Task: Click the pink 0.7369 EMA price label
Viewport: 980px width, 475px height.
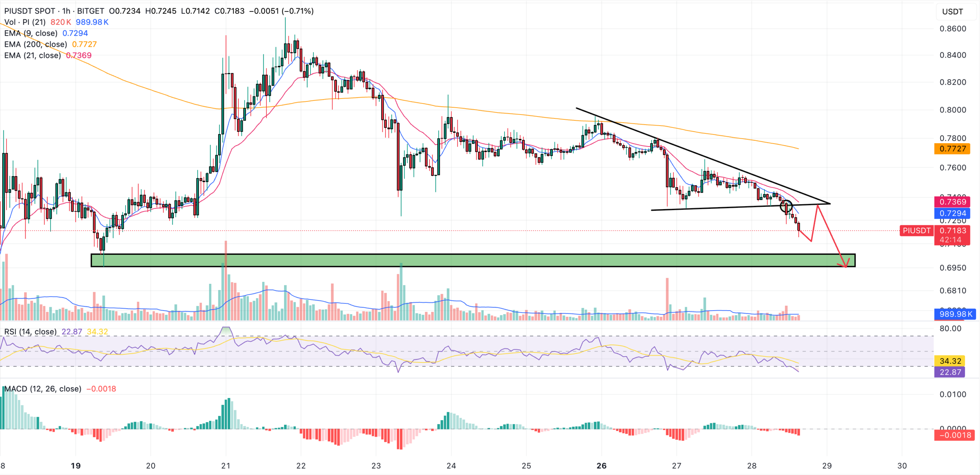Action: tap(952, 202)
